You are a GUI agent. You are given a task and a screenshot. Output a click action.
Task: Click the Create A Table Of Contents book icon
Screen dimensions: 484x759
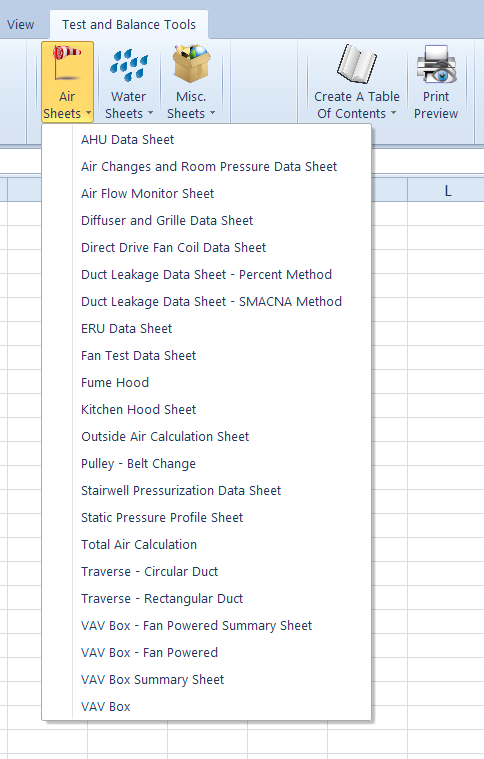pyautogui.click(x=357, y=64)
